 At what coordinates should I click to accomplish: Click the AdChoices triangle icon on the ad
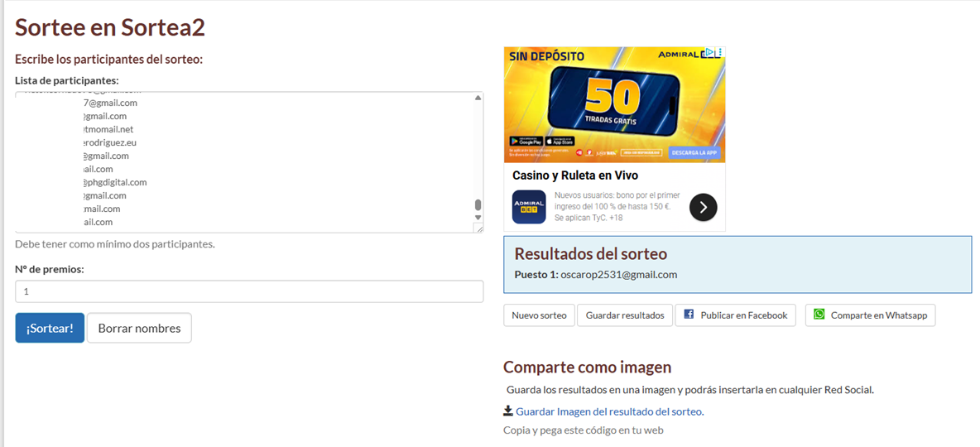coord(709,52)
